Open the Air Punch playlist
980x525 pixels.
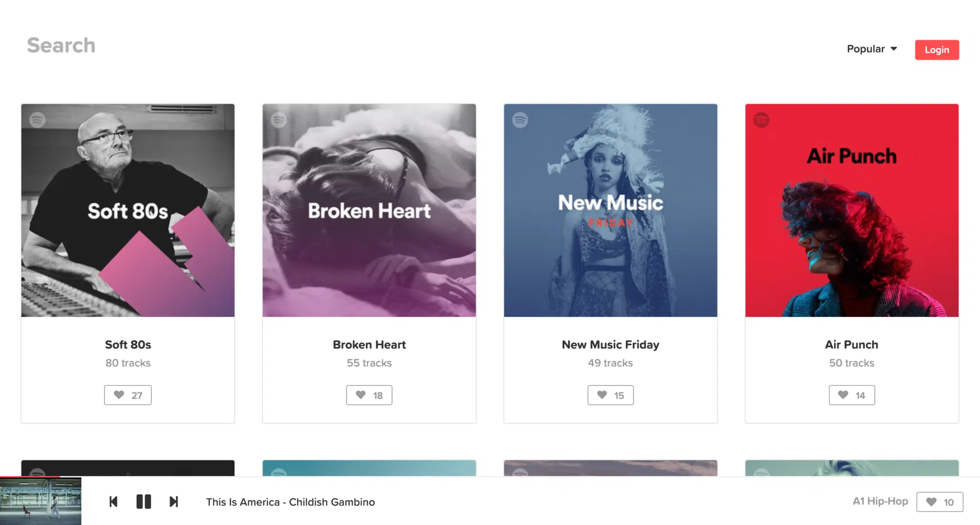coord(852,210)
